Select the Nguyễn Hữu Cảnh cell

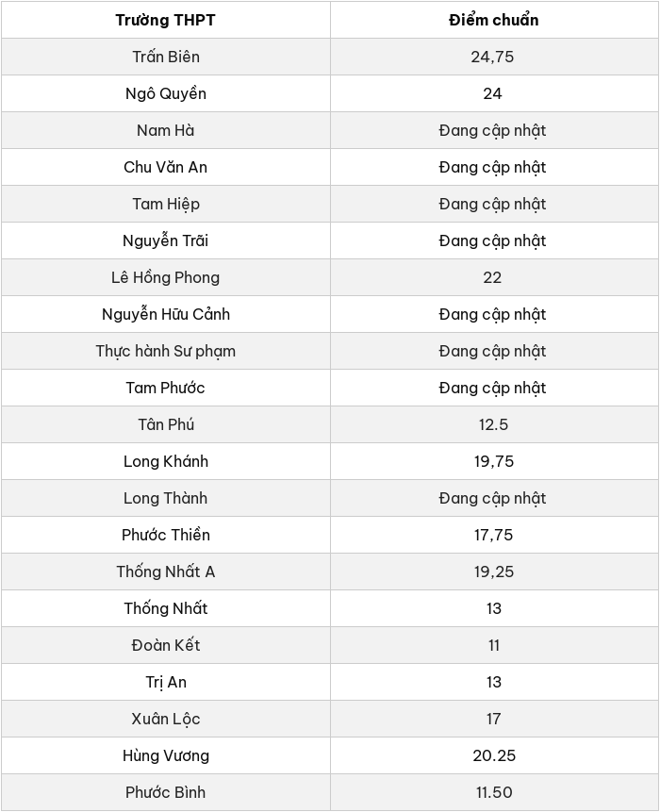(166, 314)
